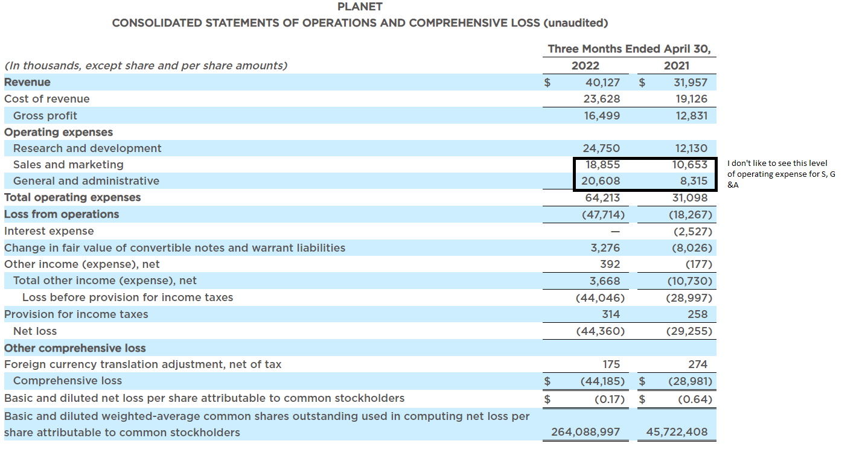Select the PLANET company title
The width and height of the screenshot is (868, 464).
pos(360,7)
